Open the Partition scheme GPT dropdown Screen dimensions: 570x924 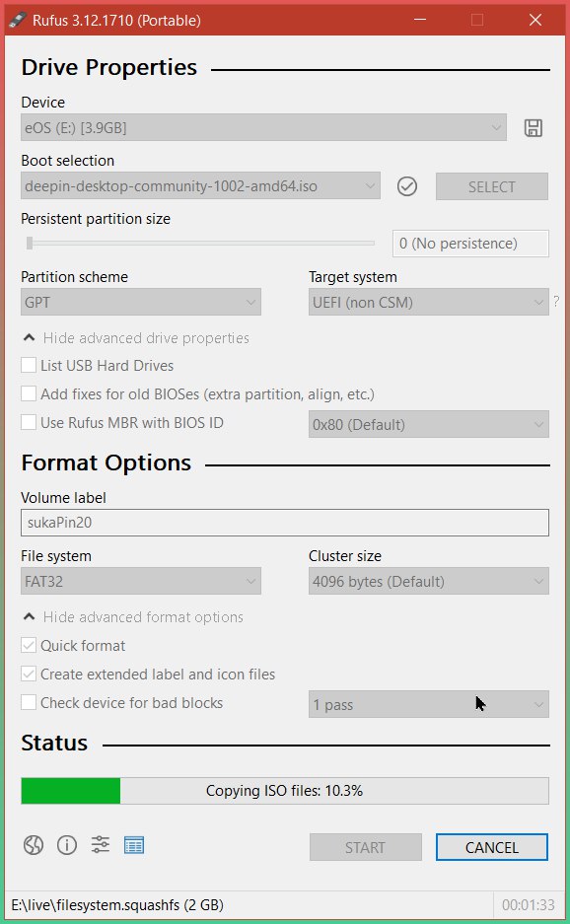141,303
